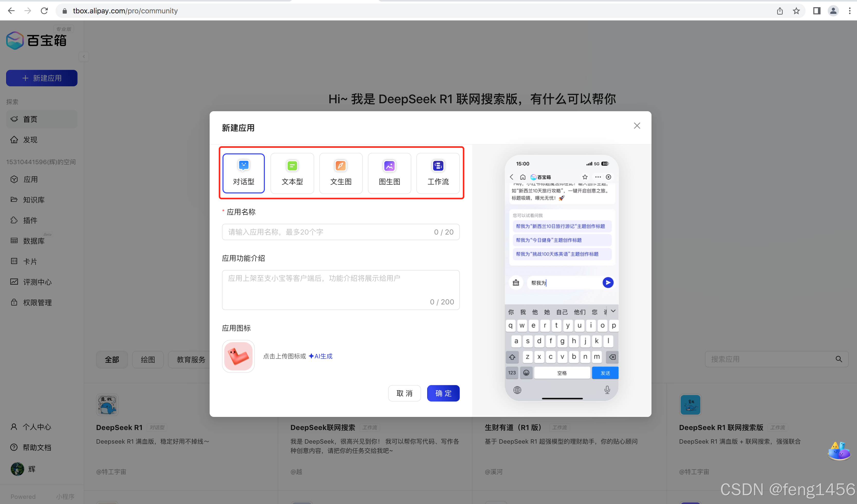Go to 数据库 in the sidebar

tap(34, 241)
